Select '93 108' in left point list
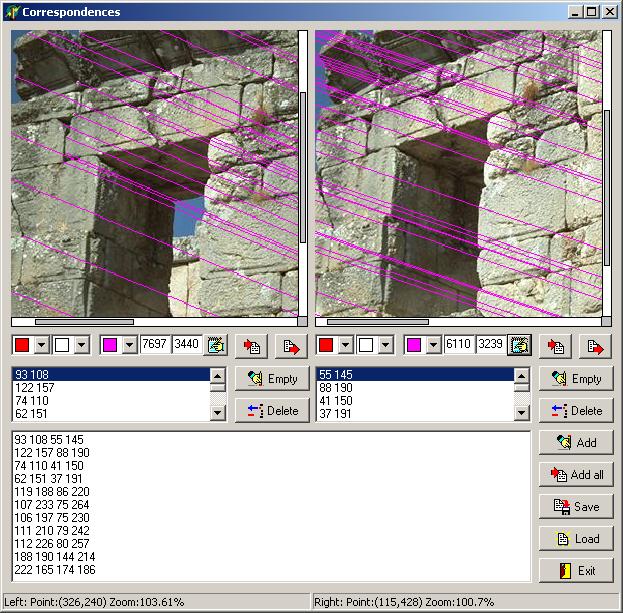The image size is (623, 613). pos(111,375)
